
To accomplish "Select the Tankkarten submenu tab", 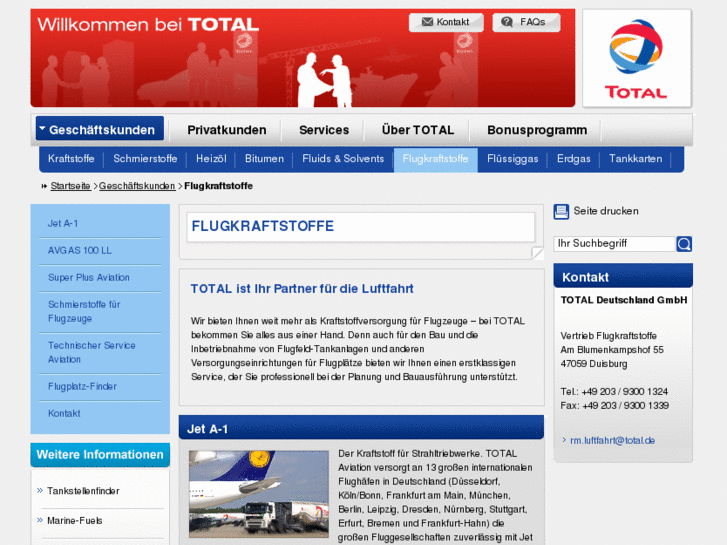I will [636, 159].
